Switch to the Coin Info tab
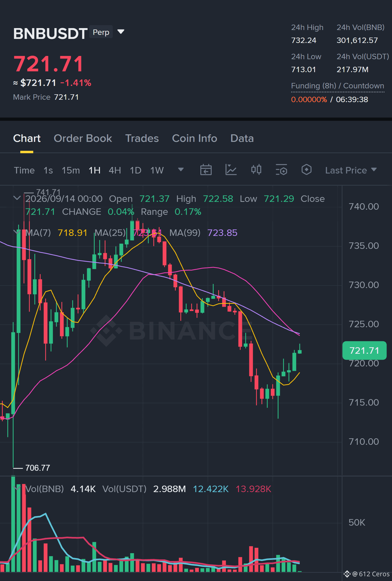 [x=195, y=138]
